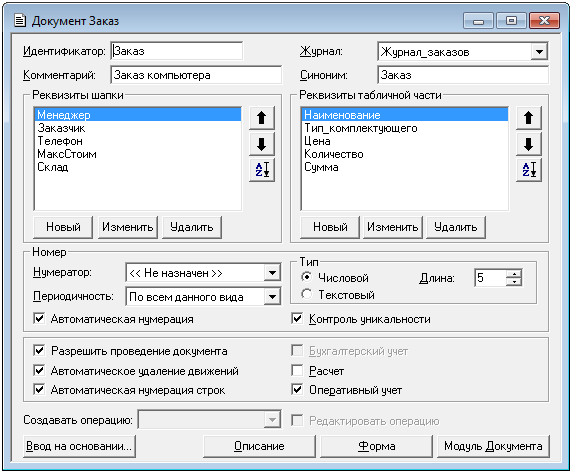Viewport: 571px width, 471px height.
Task: Decrease Длина value with down spinner
Action: pyautogui.click(x=514, y=282)
